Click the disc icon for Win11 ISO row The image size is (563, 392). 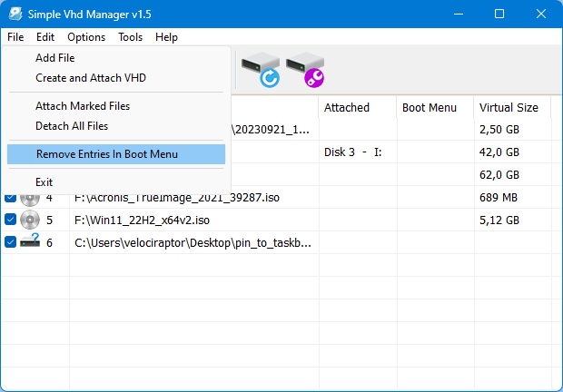[x=30, y=220]
